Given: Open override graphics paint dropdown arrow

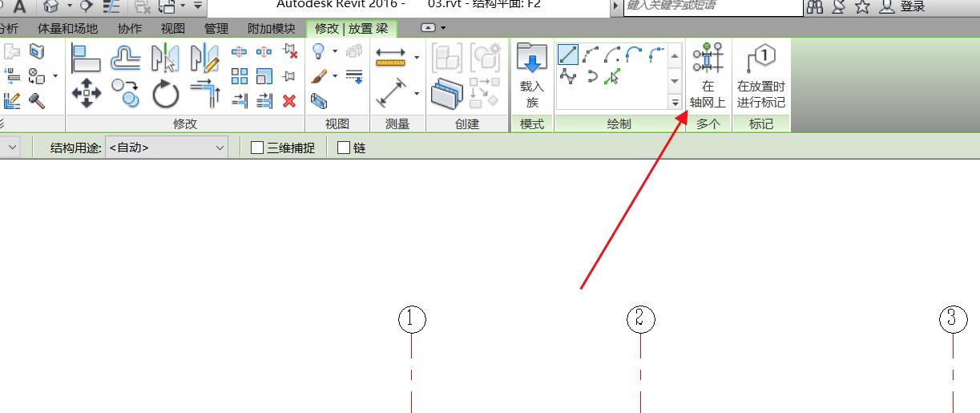Looking at the screenshot, I should (x=334, y=77).
